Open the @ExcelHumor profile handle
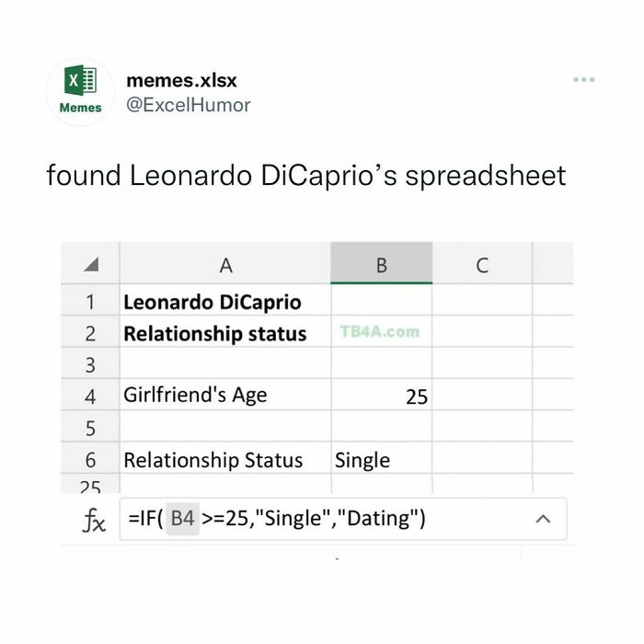The image size is (644, 644). [188, 105]
